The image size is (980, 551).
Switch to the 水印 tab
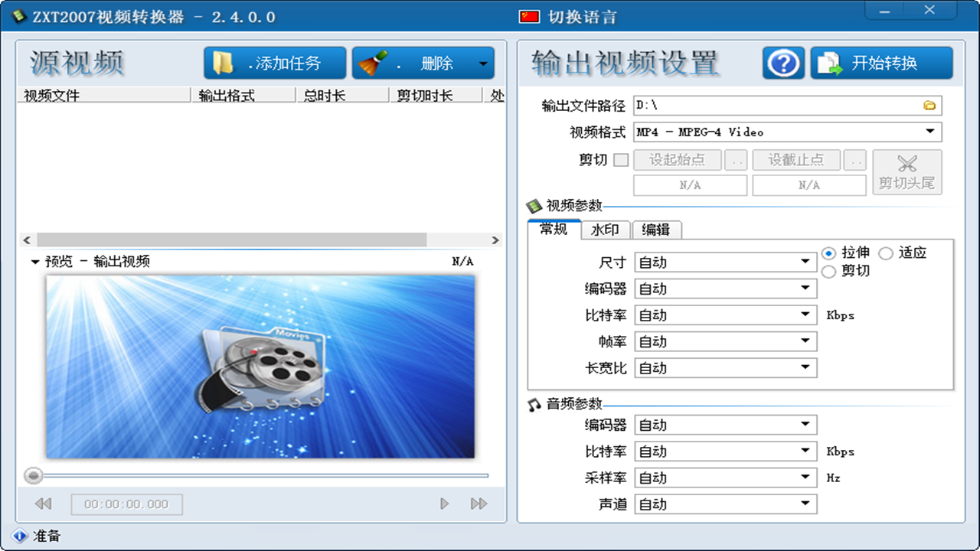[x=605, y=230]
